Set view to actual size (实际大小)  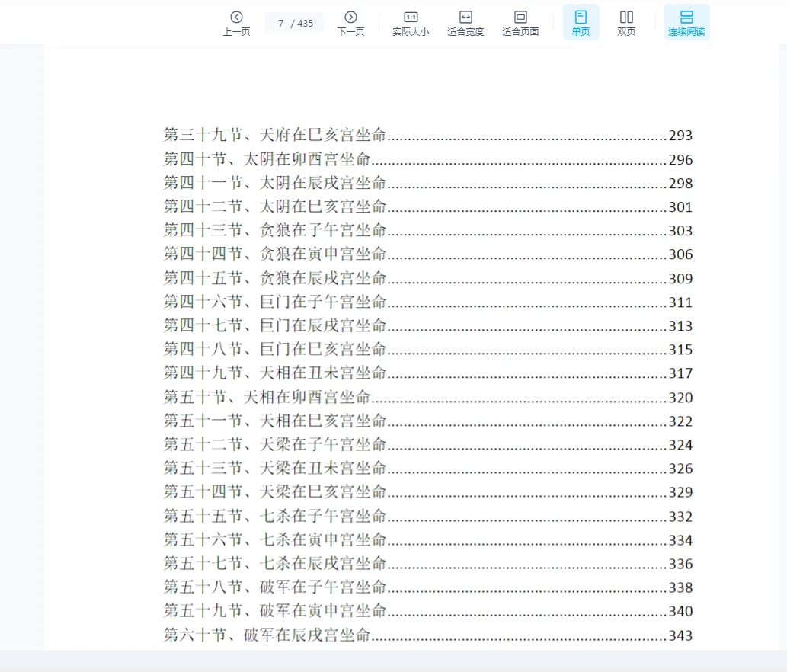[x=411, y=23]
